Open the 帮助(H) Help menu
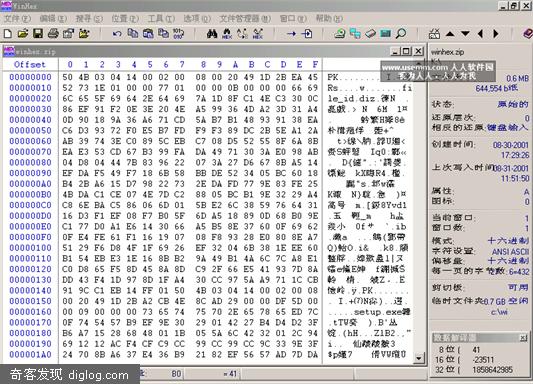 (329, 18)
